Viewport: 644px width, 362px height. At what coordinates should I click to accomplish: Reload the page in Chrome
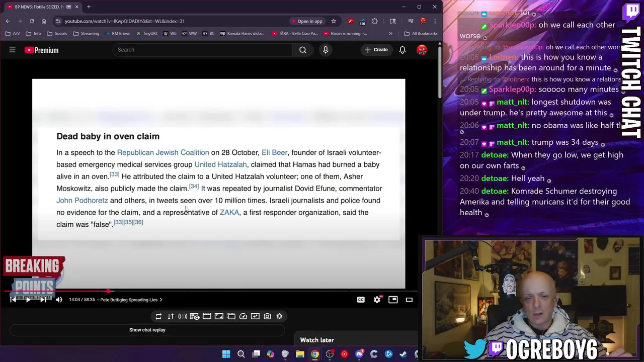click(x=32, y=21)
